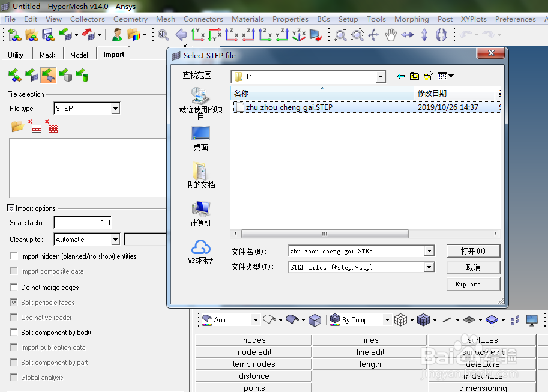This screenshot has width=548, height=392.
Task: Enable Split component by body checkbox
Action: click(14, 332)
